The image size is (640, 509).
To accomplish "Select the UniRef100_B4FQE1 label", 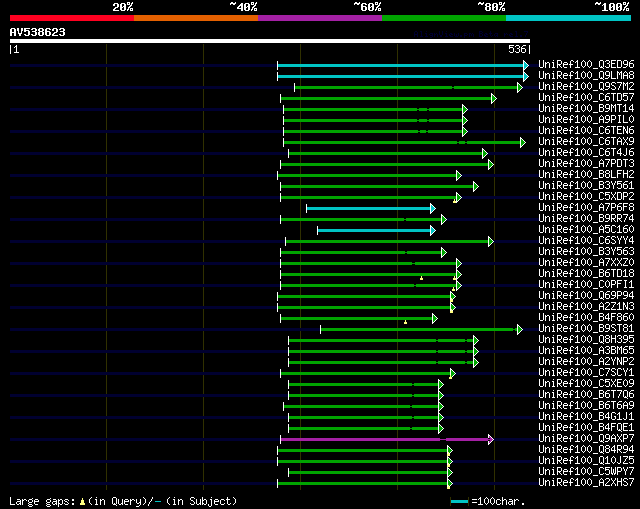I will pyautogui.click(x=586, y=428).
